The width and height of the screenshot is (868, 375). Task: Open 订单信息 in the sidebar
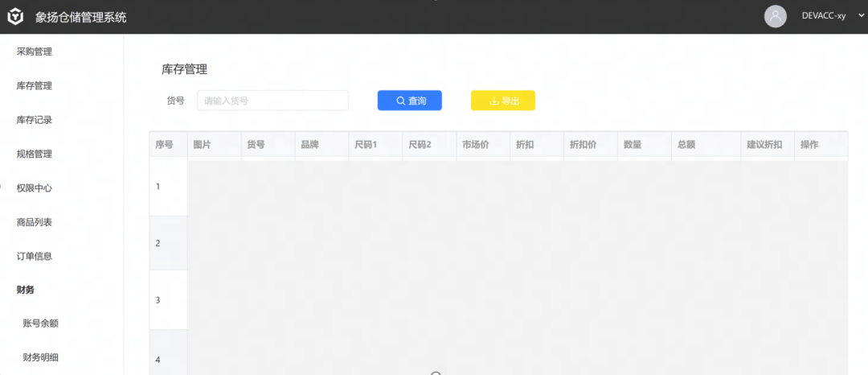click(35, 257)
